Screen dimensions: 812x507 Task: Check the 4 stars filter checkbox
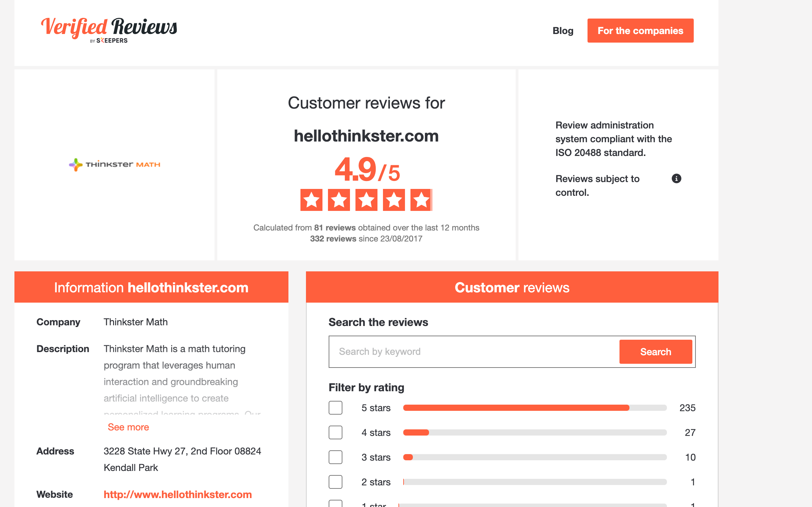point(335,432)
